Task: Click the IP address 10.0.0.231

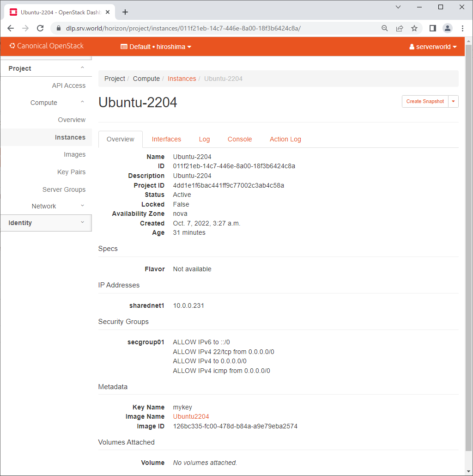Action: [188, 305]
